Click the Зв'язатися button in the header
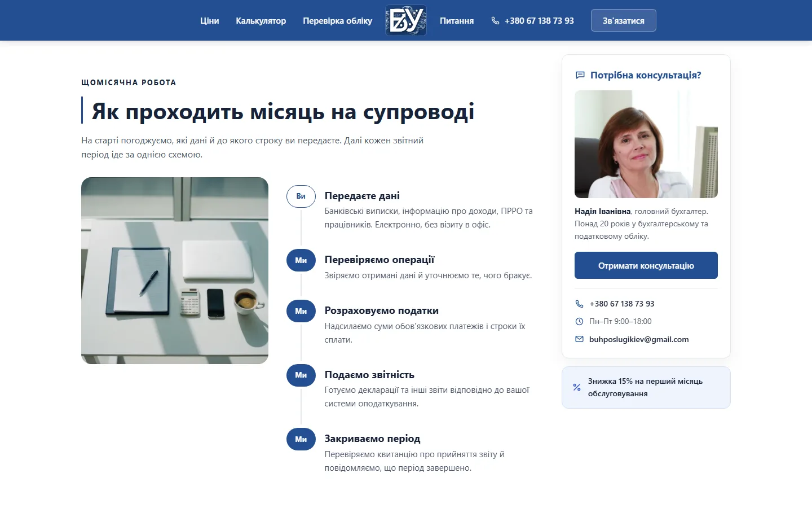Screen dimensions: 812x508 pyautogui.click(x=624, y=20)
